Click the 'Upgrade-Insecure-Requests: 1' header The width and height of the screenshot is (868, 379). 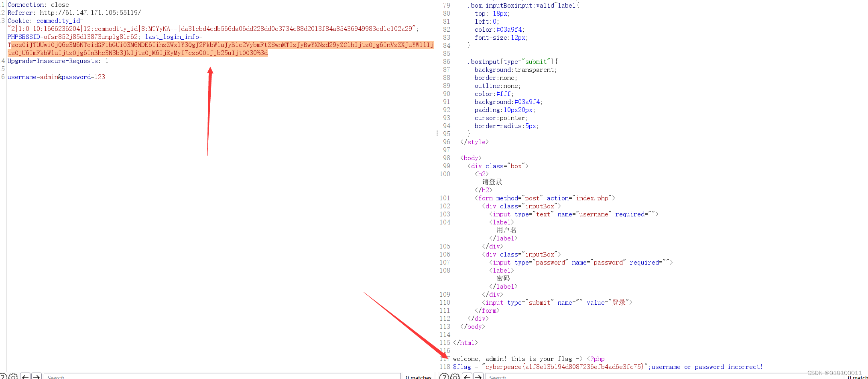[58, 61]
